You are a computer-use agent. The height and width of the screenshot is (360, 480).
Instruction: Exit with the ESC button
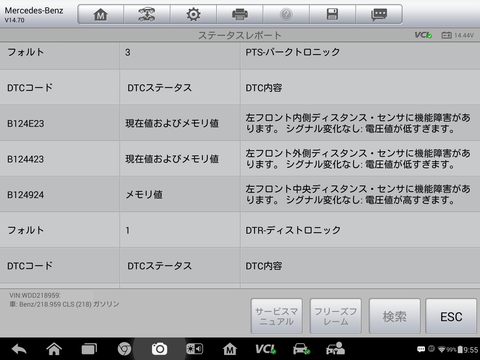pos(451,316)
